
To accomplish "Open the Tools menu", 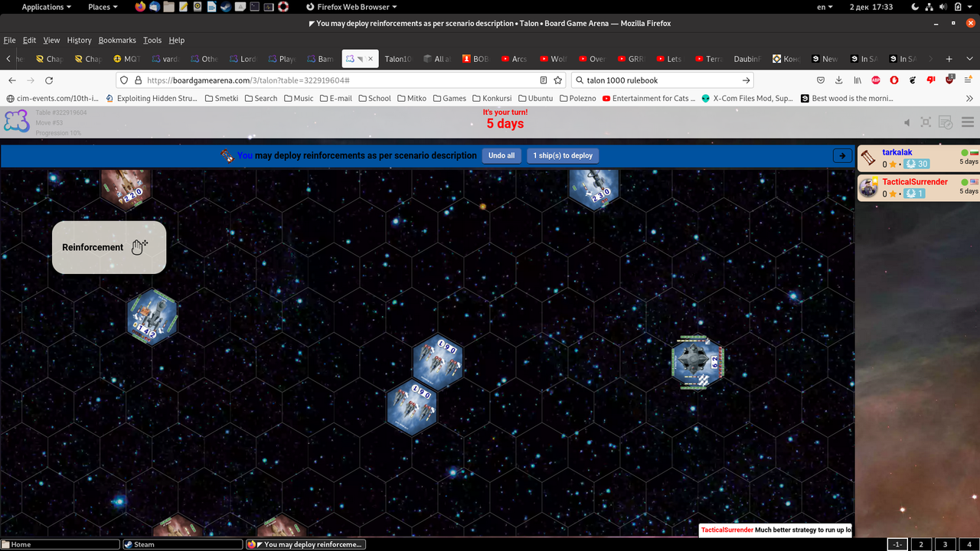I will pos(152,40).
